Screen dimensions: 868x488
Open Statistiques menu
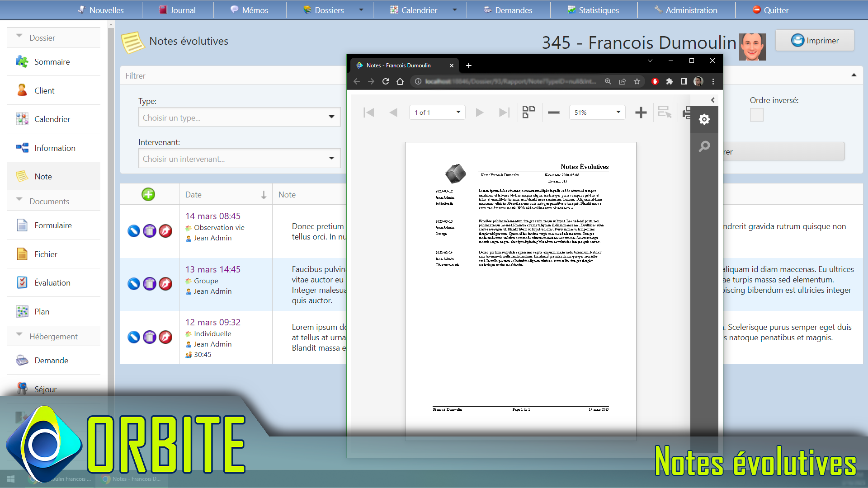click(x=594, y=10)
